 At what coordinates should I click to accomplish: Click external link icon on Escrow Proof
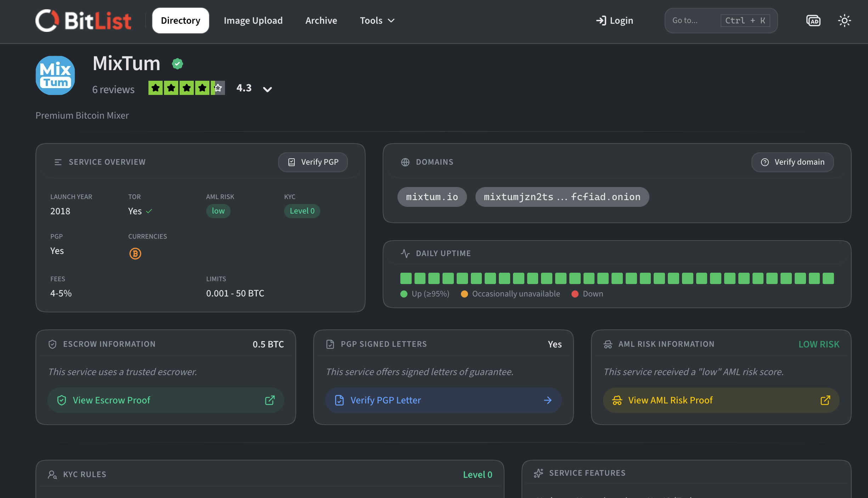tap(270, 400)
